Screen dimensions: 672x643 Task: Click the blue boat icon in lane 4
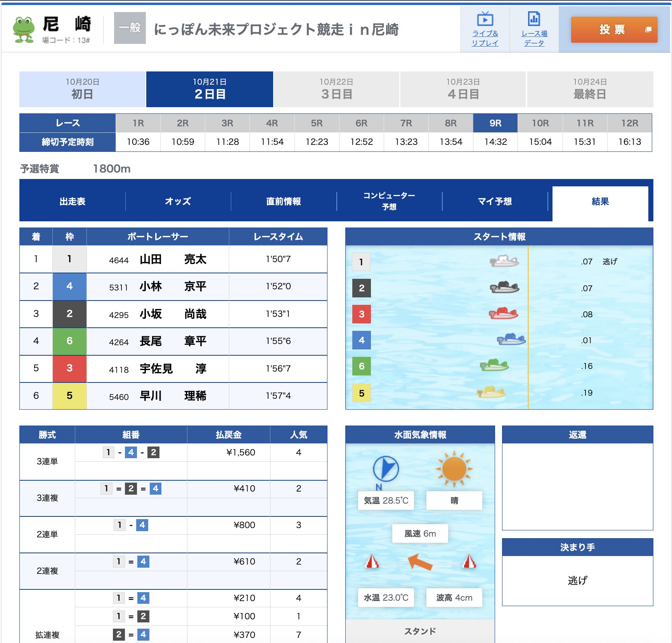coord(511,339)
